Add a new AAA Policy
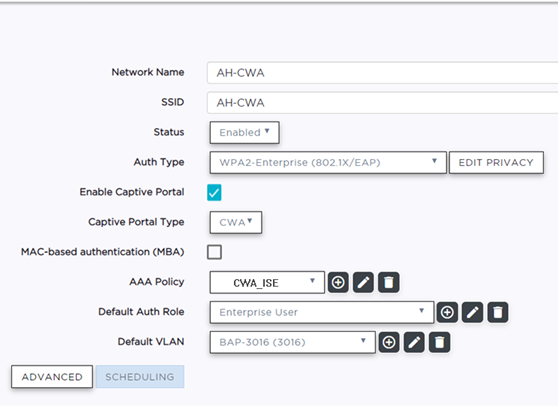This screenshot has height=406, width=558. tap(338, 283)
